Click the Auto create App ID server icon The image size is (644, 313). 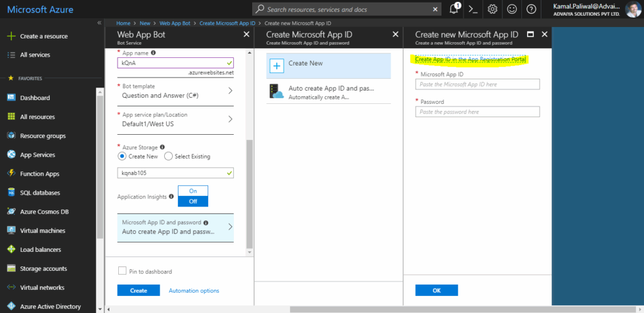pyautogui.click(x=277, y=92)
